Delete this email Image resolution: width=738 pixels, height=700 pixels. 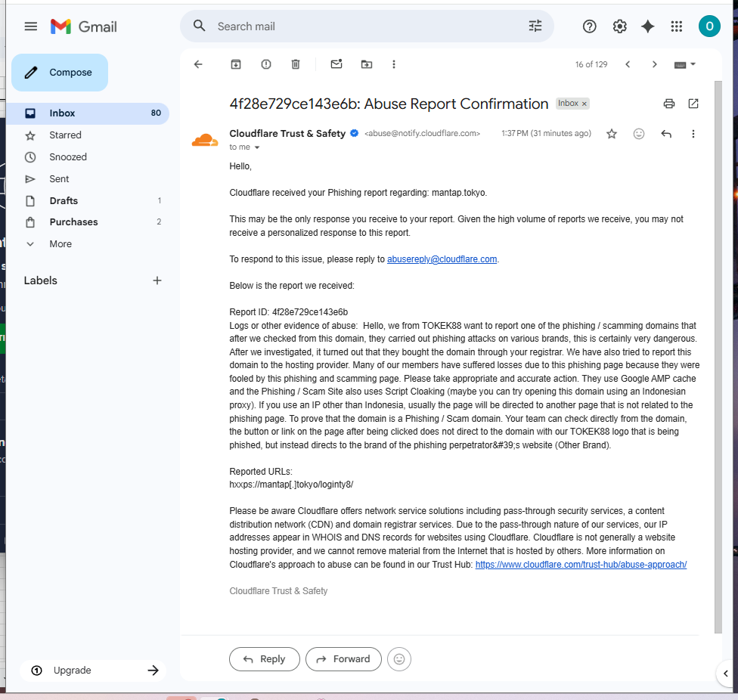296,64
